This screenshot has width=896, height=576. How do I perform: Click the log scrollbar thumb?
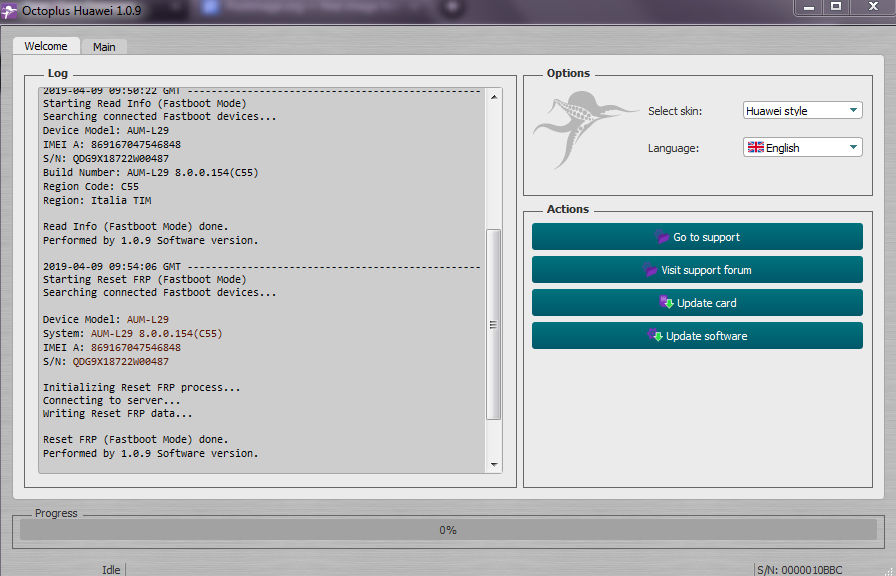pyautogui.click(x=494, y=325)
